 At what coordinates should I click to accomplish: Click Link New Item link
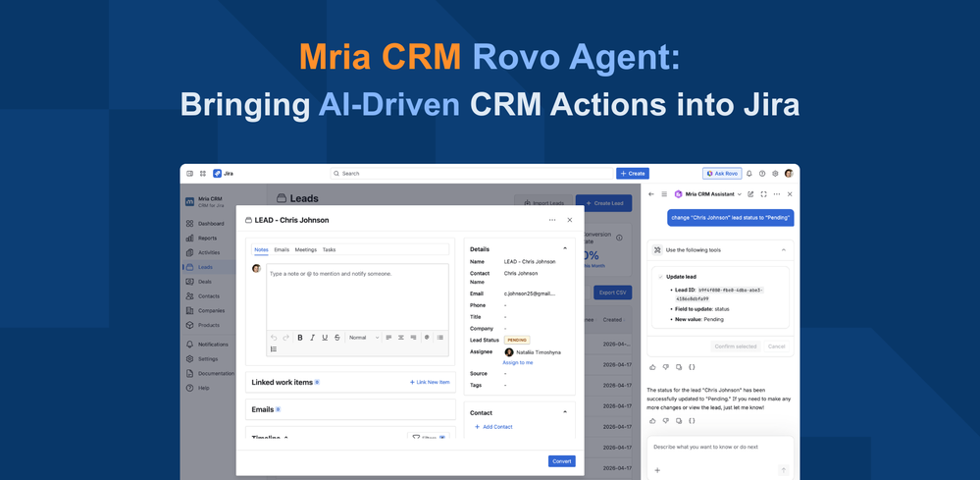pyautogui.click(x=430, y=382)
